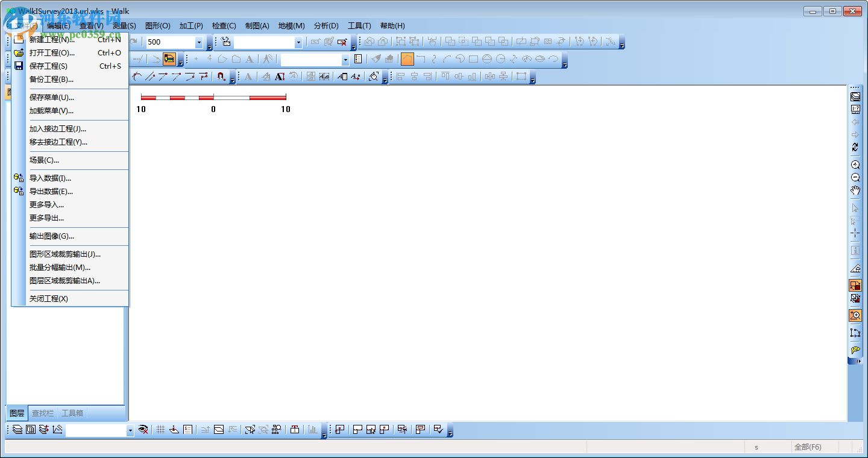Toggle the highlighted line-style icon in second toolbar
Image resolution: width=868 pixels, height=458 pixels.
click(x=169, y=59)
